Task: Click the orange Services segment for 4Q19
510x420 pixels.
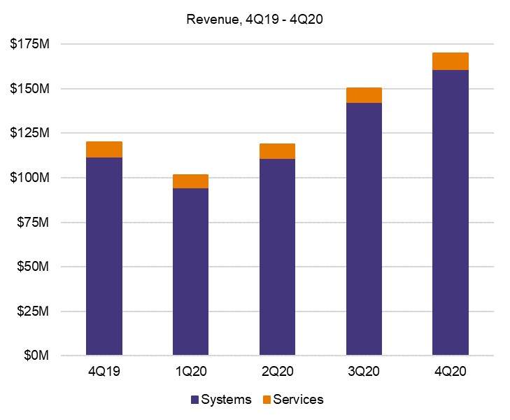Action: click(x=104, y=149)
